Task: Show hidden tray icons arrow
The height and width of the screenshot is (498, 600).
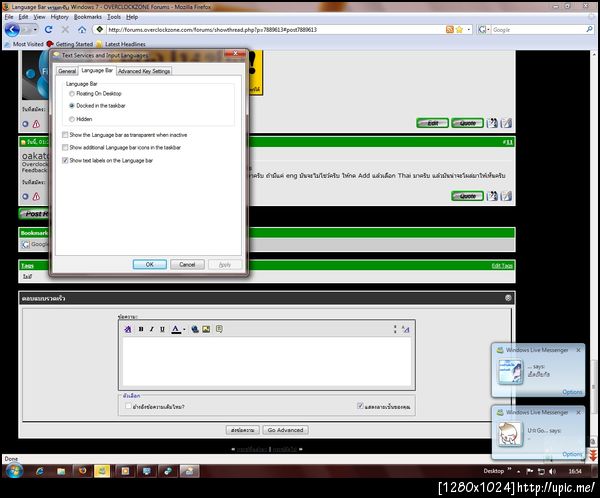Action: click(518, 472)
